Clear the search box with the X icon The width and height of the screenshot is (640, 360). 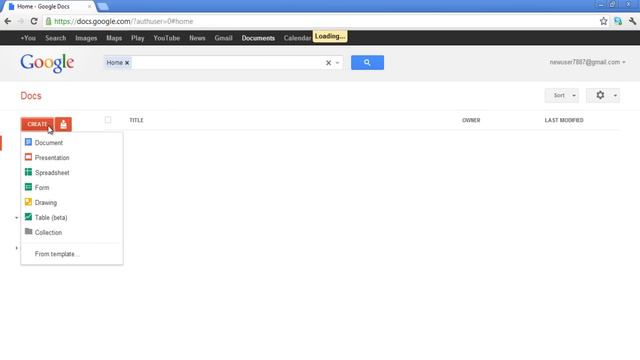point(328,63)
